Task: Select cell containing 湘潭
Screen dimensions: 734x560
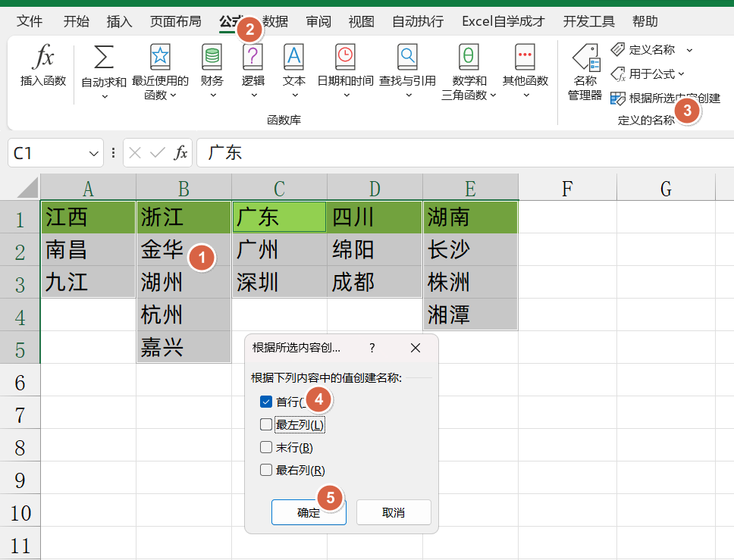Action: (x=470, y=314)
